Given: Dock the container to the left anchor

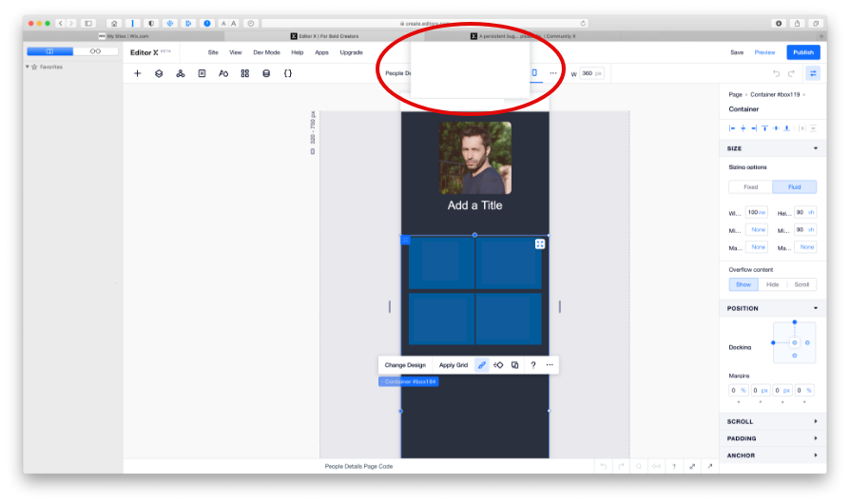Looking at the screenshot, I should tap(773, 342).
